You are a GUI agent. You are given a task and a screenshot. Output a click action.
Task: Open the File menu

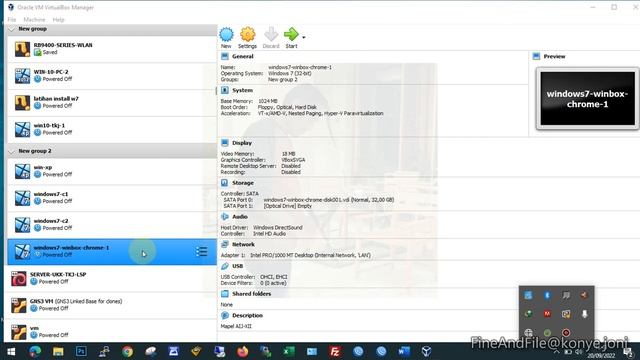(12, 20)
